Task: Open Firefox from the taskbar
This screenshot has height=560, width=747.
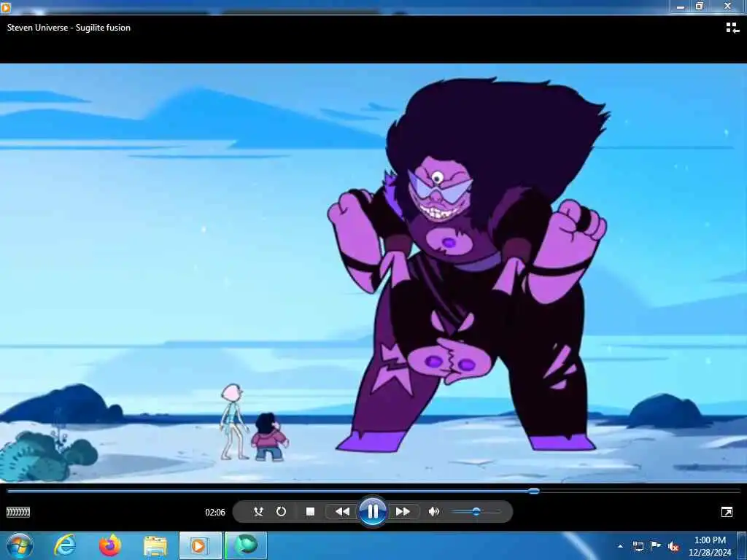Action: [110, 545]
